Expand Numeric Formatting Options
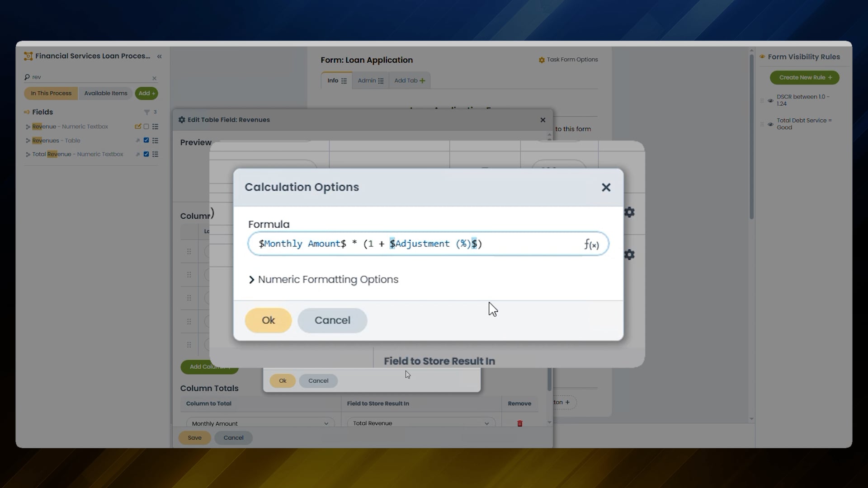The width and height of the screenshot is (868, 488). click(322, 279)
